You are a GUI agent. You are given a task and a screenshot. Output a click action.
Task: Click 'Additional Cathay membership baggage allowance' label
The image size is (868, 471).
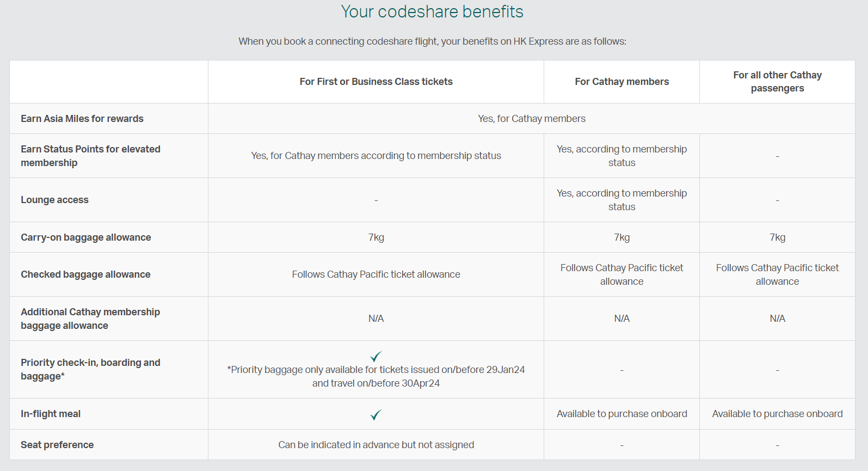90,319
